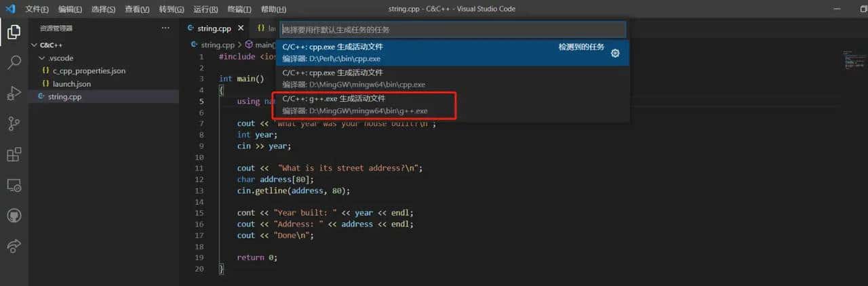Open the 选择(S) menu
The height and width of the screenshot is (286, 868).
pos(104,9)
